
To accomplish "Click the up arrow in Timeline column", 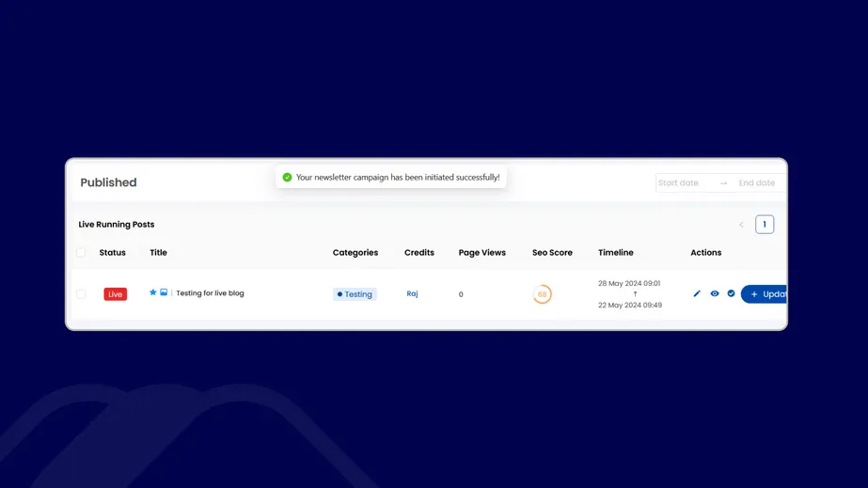I will click(635, 294).
